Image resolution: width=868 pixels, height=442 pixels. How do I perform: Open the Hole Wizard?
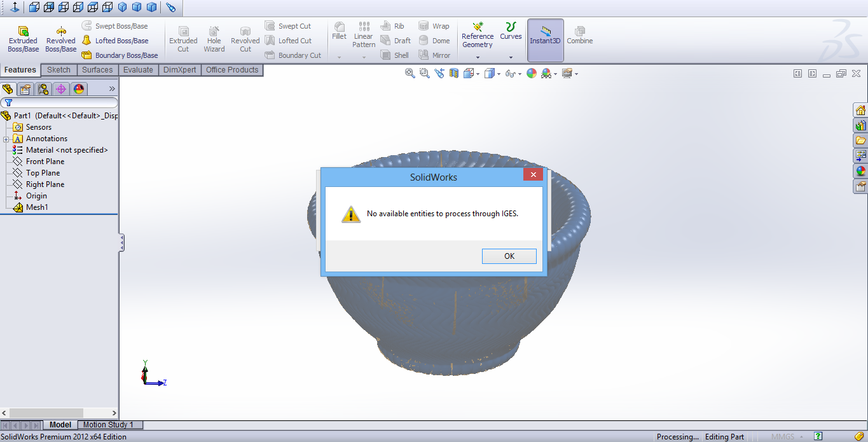pyautogui.click(x=214, y=39)
